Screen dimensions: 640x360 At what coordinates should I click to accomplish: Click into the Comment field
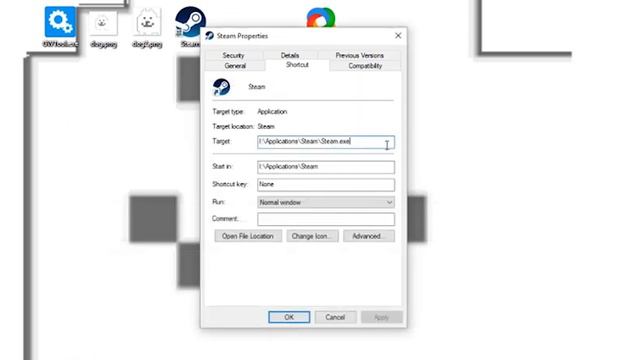point(326,219)
